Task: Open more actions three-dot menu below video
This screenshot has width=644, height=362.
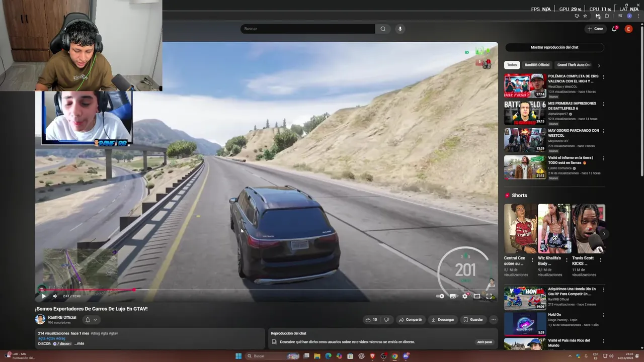Action: (x=493, y=320)
